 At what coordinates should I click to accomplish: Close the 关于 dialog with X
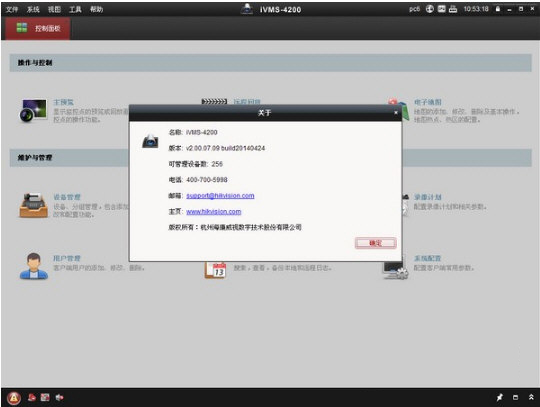click(x=396, y=113)
